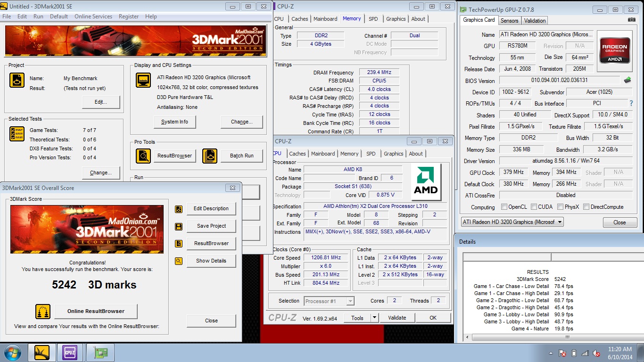Open SPD tab in the Memory CPU-Z window
Image resolution: width=644 pixels, height=362 pixels.
[x=373, y=19]
